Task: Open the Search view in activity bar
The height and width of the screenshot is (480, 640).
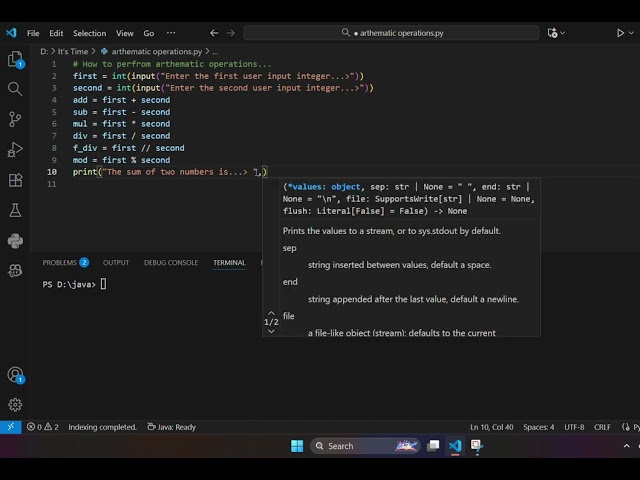Action: pyautogui.click(x=15, y=89)
